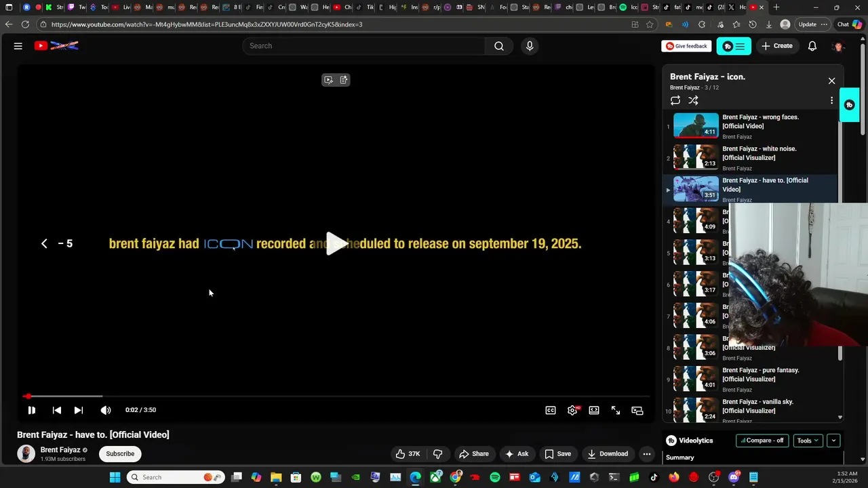Click the first overlay icon atop player
The width and height of the screenshot is (868, 488).
coord(328,80)
